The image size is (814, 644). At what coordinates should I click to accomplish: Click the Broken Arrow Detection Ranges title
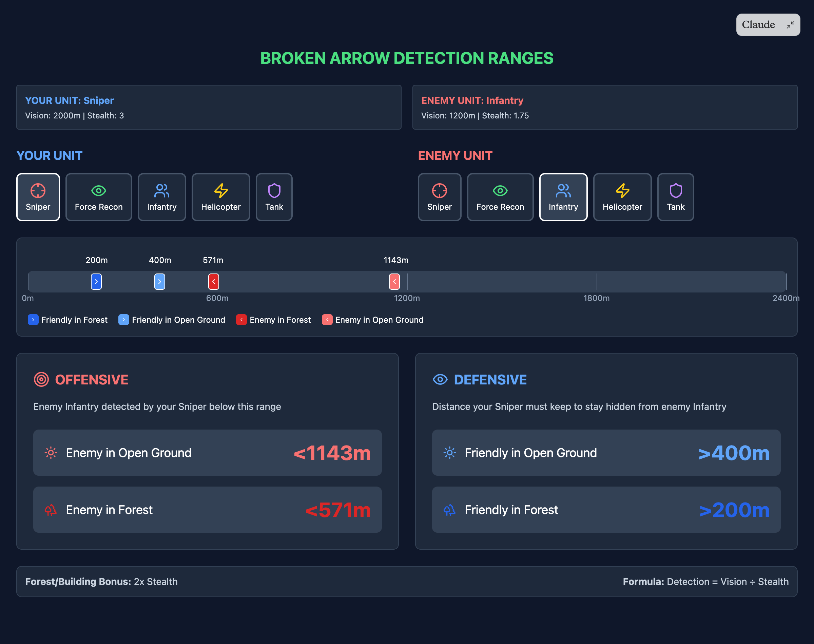(x=407, y=58)
